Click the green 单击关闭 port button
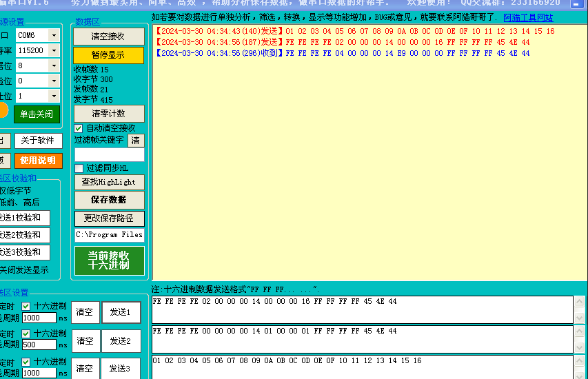Image resolution: width=588 pixels, height=379 pixels. pos(37,114)
